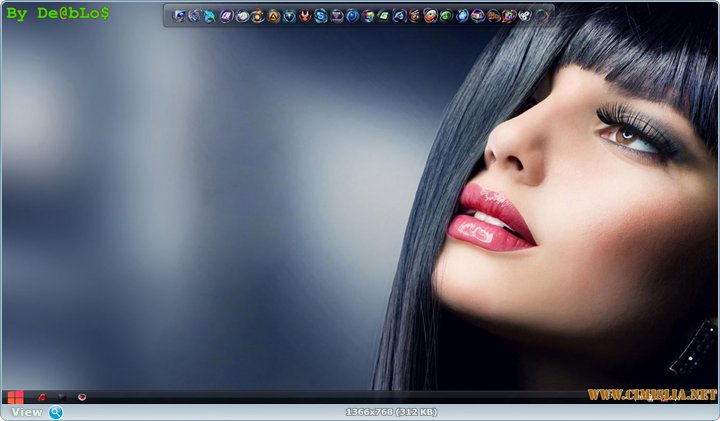Screen dimensions: 720x421
Task: Click the 1366x768 (312 KB) size text
Action: pyautogui.click(x=391, y=412)
